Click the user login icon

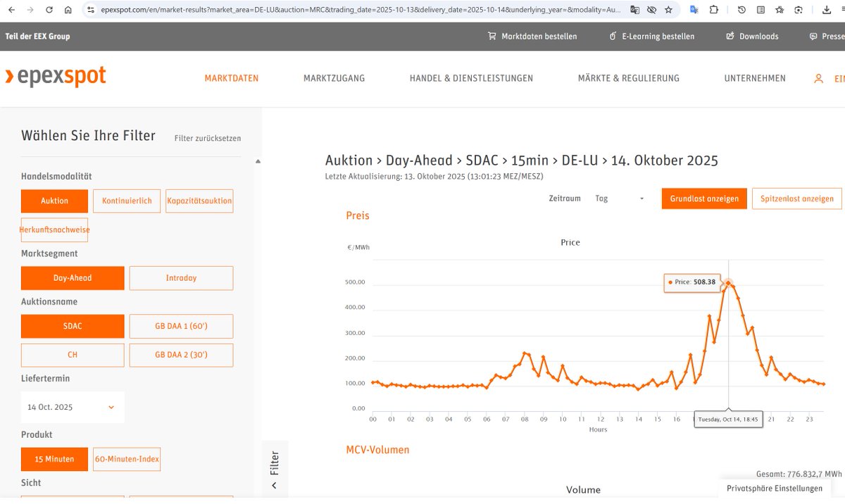click(x=818, y=79)
